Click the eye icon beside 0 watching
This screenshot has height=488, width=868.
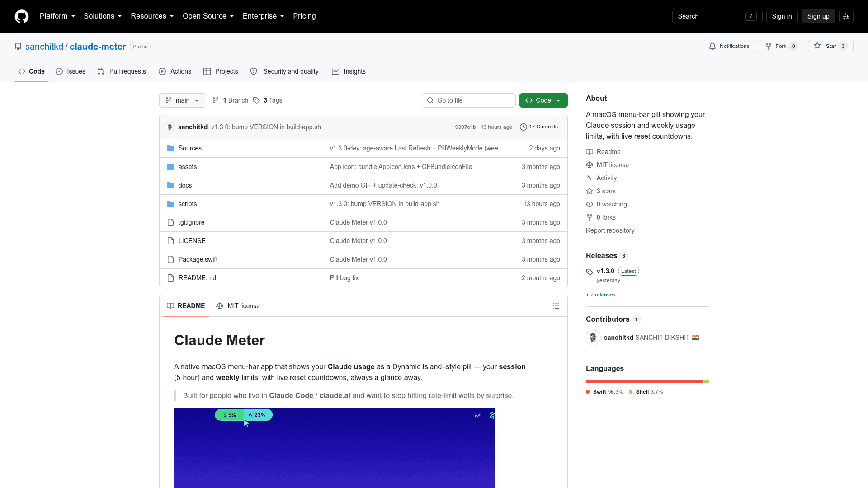coord(590,204)
